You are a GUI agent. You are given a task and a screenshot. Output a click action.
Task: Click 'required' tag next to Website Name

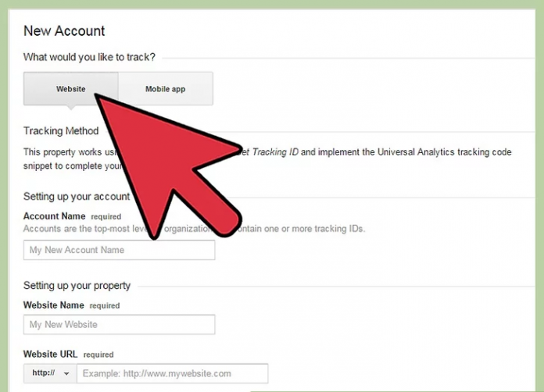point(105,306)
